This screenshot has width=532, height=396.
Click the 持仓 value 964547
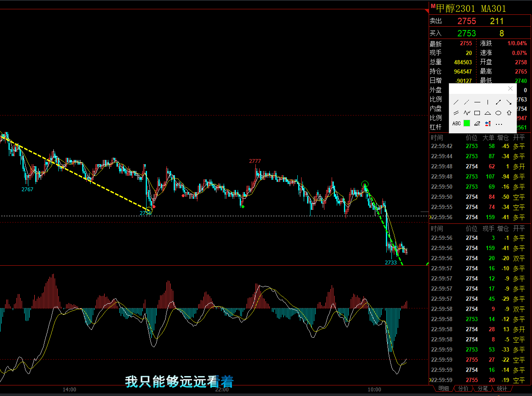(463, 71)
